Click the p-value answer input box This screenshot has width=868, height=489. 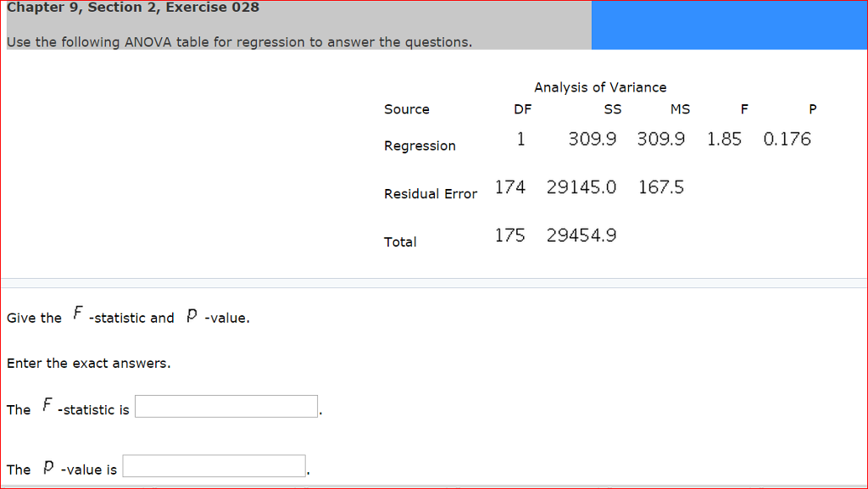point(214,467)
